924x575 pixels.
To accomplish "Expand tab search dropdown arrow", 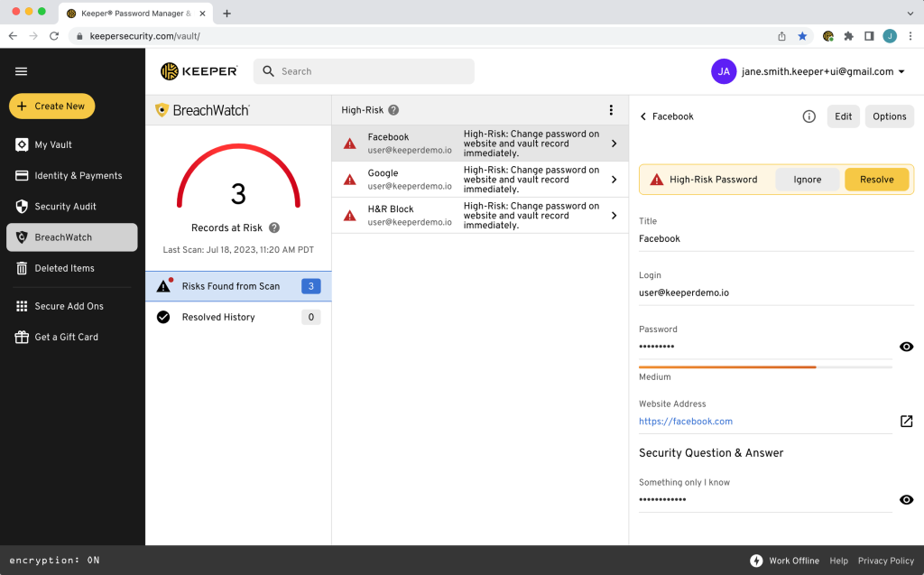I will click(910, 13).
